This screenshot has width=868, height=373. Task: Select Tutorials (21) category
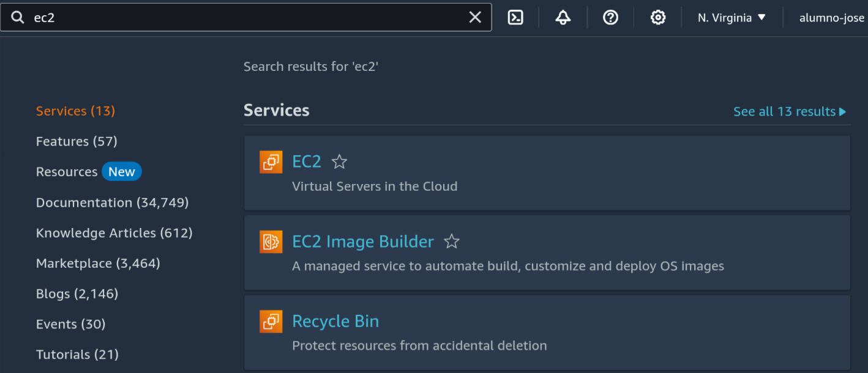pos(77,355)
